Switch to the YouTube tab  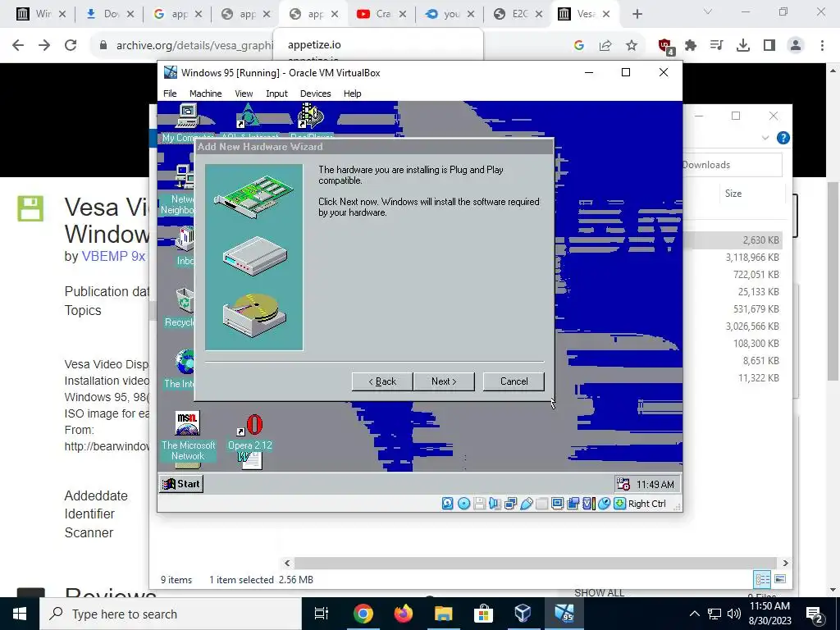pos(381,14)
